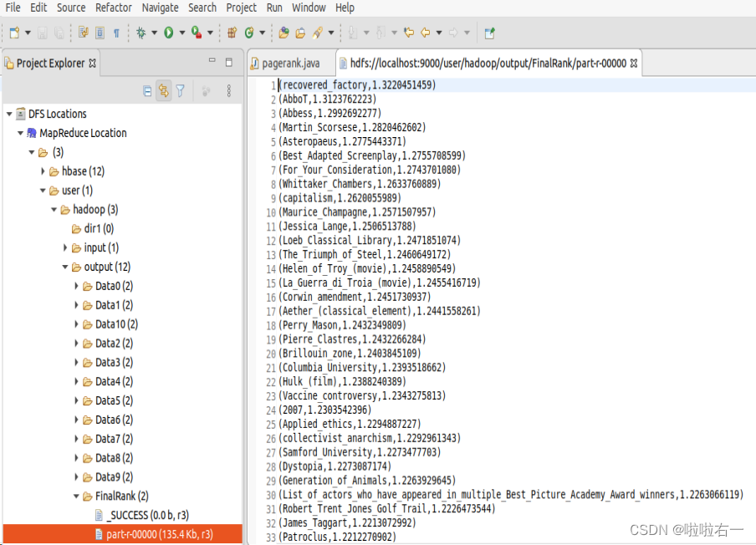The width and height of the screenshot is (756, 545).
Task: Open the Window menu
Action: click(309, 8)
